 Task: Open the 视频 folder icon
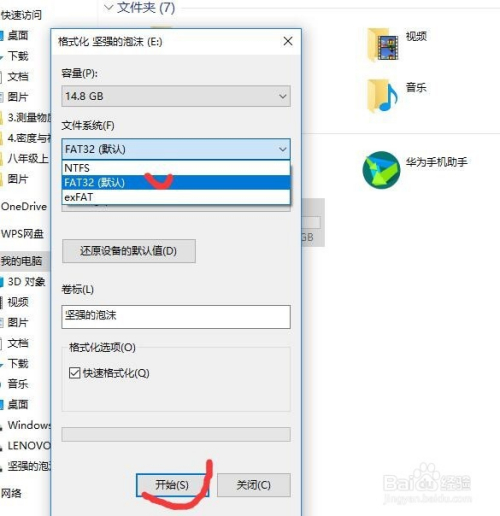coord(383,45)
